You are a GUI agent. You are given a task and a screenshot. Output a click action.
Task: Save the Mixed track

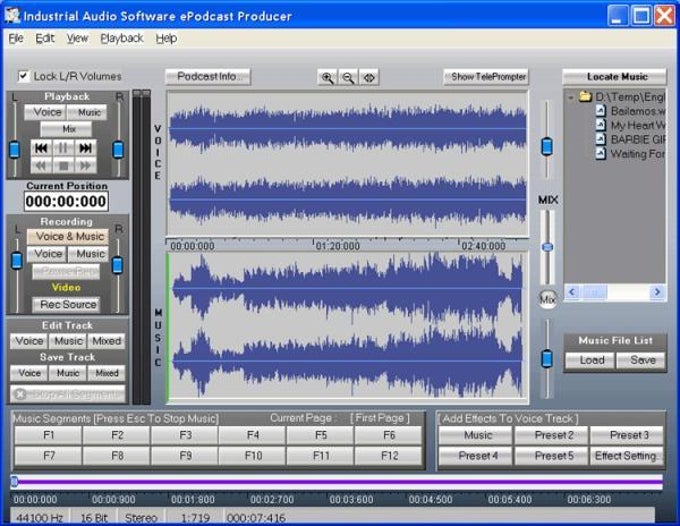107,373
